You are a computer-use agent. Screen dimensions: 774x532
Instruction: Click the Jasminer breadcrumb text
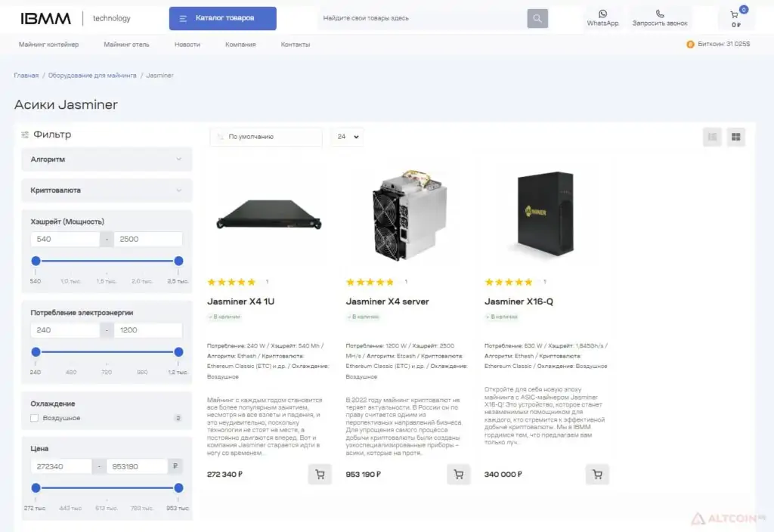[159, 76]
